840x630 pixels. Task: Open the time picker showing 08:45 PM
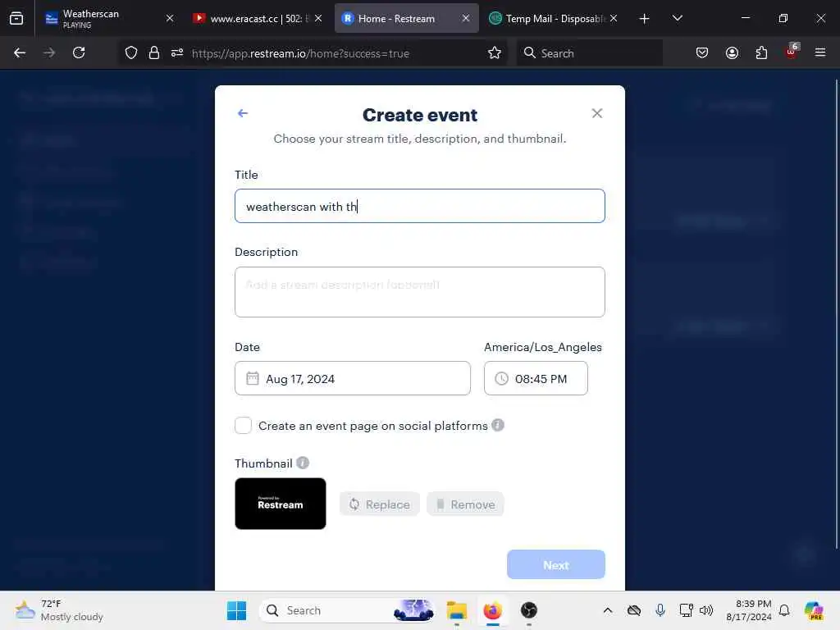[x=536, y=379]
